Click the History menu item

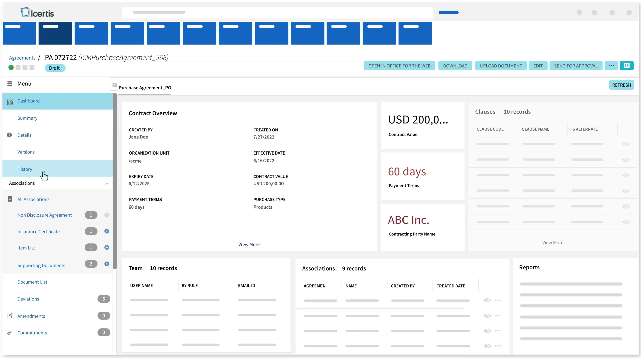pos(25,169)
